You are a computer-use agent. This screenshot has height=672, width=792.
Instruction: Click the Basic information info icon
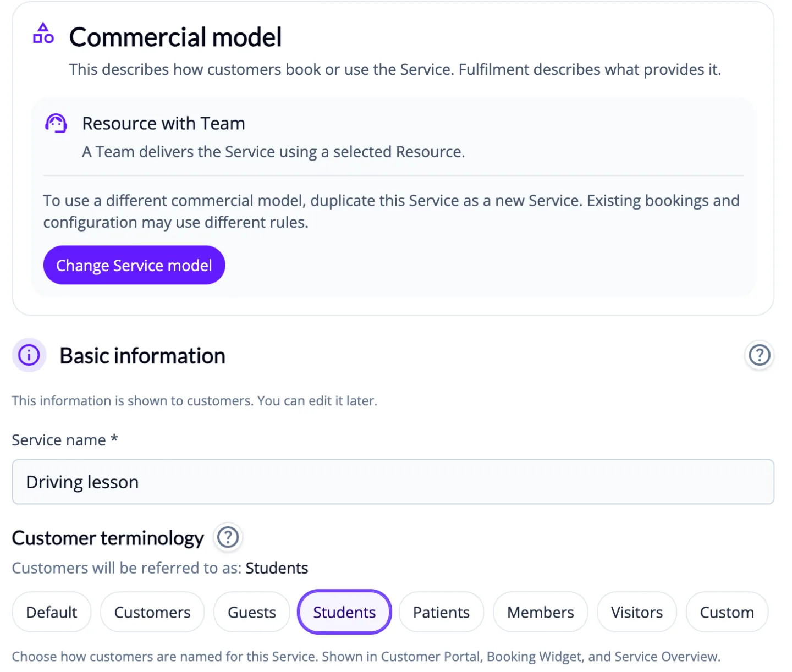tap(29, 355)
